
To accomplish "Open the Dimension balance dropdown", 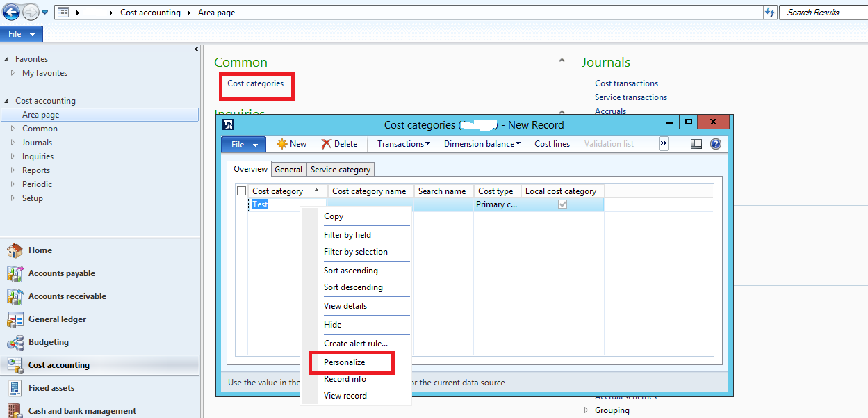I will [x=482, y=143].
